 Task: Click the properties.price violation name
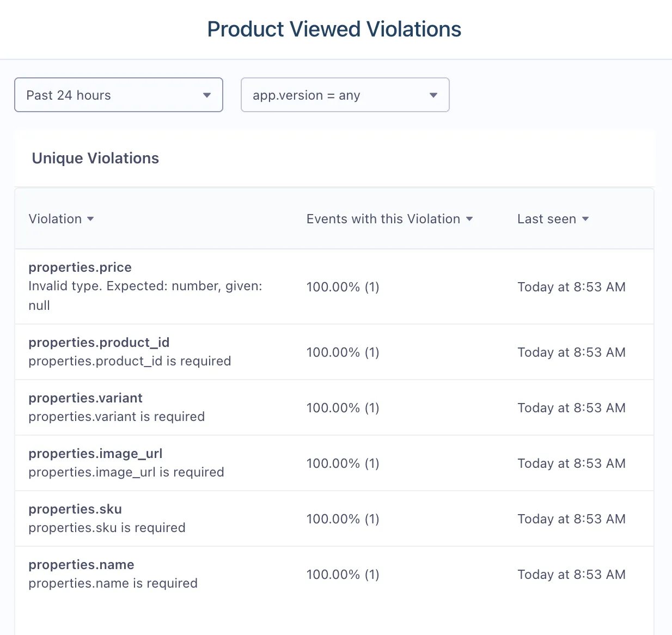click(x=80, y=267)
